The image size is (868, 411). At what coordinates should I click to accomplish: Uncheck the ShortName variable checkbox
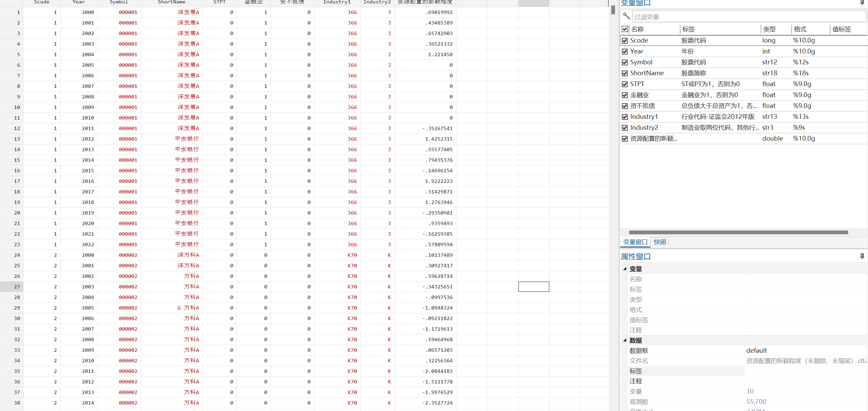click(x=625, y=73)
